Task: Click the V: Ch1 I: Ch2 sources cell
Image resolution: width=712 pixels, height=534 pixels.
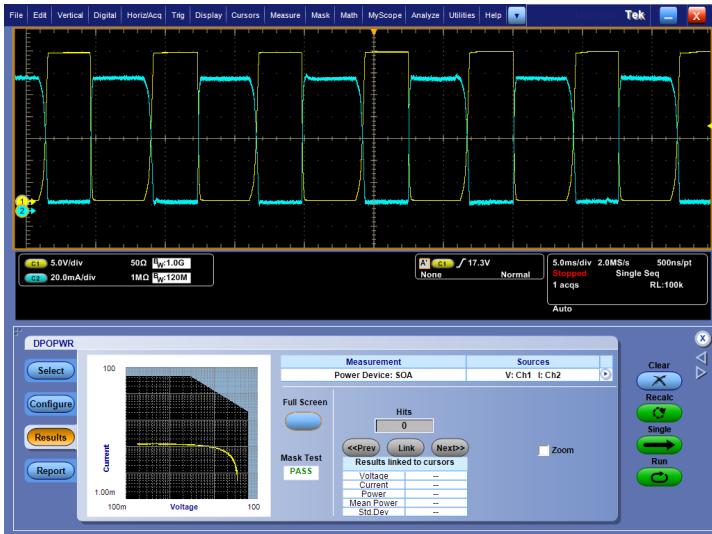Action: pyautogui.click(x=533, y=375)
